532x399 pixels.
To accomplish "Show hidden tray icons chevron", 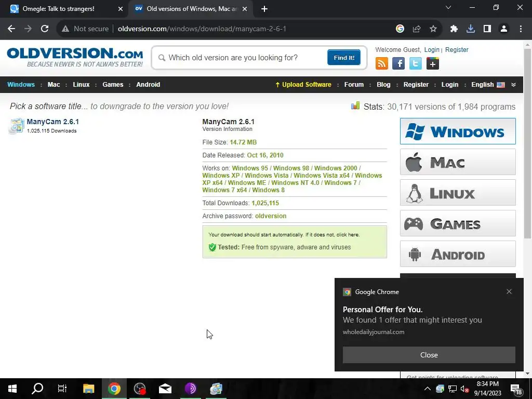I will pos(428,389).
